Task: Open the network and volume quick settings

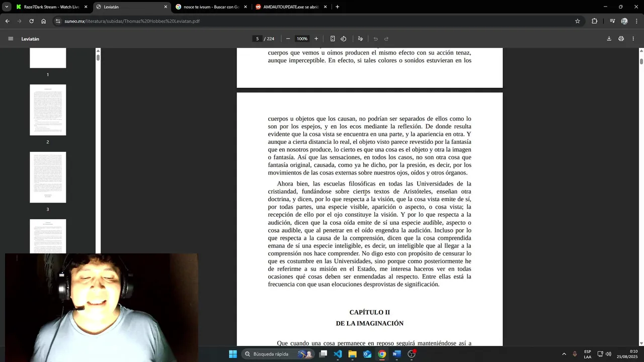Action: click(x=604, y=354)
